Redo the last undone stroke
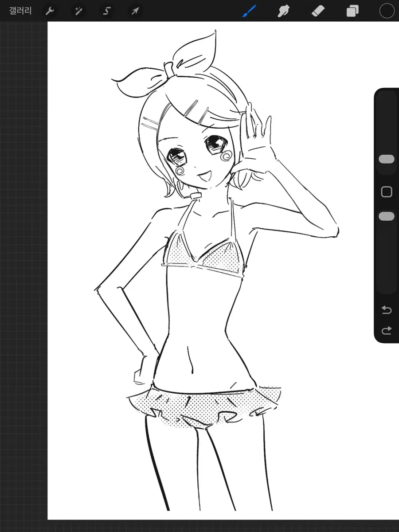 (387, 330)
